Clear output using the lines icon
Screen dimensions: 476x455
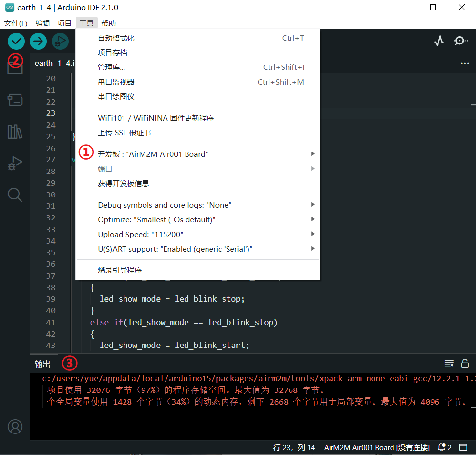[x=449, y=363]
